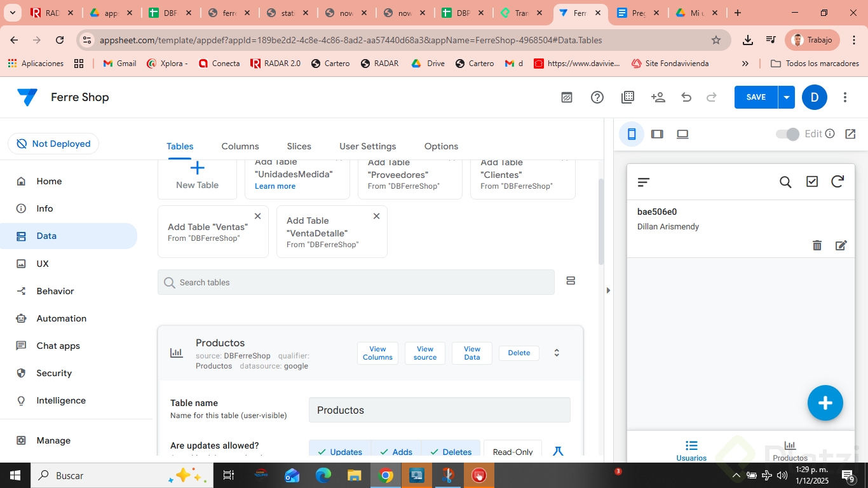Collapse the Productos table settings
Viewport: 868px width, 488px height.
pyautogui.click(x=557, y=353)
